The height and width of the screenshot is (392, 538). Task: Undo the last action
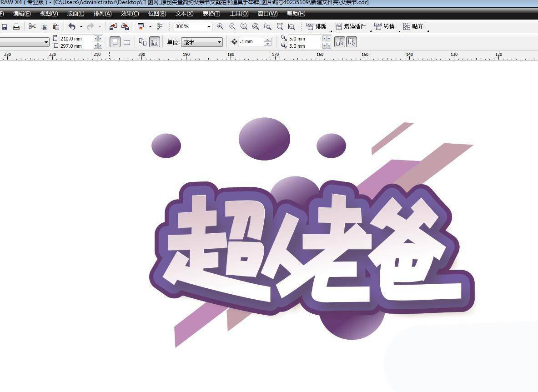(x=72, y=27)
